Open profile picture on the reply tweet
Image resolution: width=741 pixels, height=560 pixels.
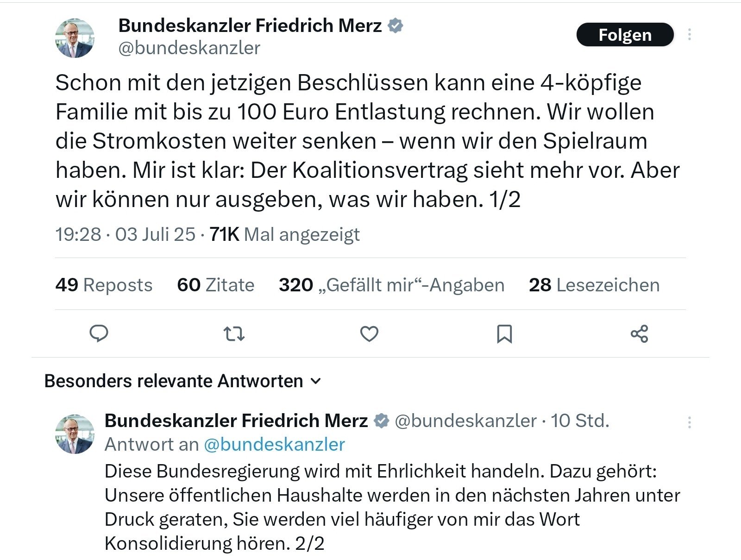75,434
